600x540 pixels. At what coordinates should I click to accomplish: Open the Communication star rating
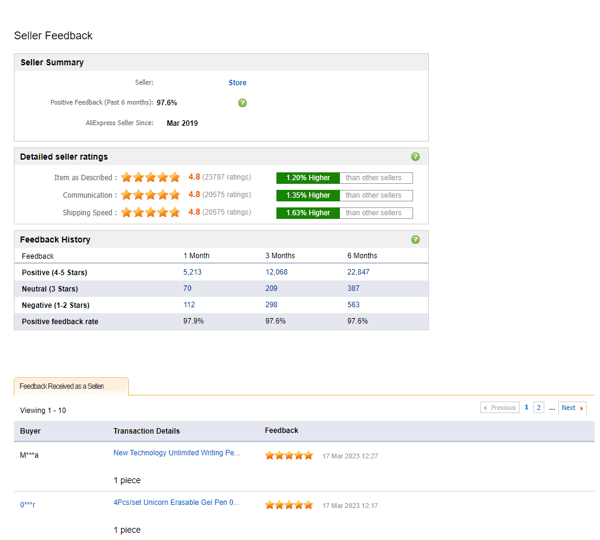click(150, 195)
